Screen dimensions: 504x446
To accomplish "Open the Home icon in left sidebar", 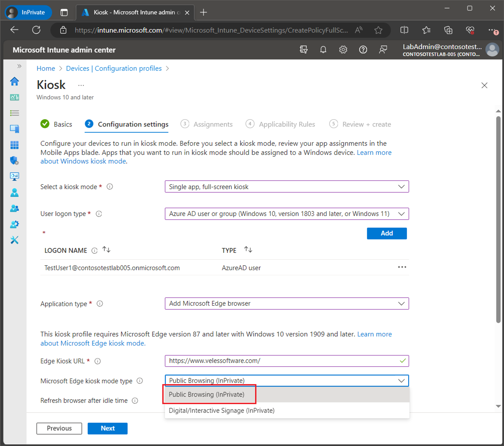I will [15, 81].
